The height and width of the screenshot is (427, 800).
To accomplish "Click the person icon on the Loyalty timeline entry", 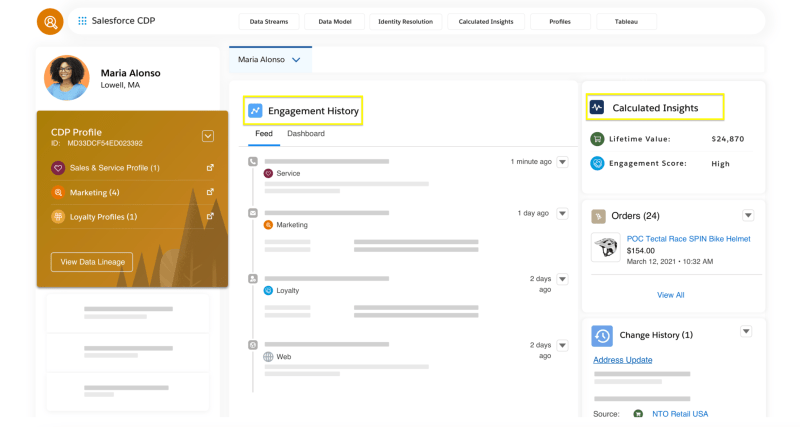I will pyautogui.click(x=253, y=279).
